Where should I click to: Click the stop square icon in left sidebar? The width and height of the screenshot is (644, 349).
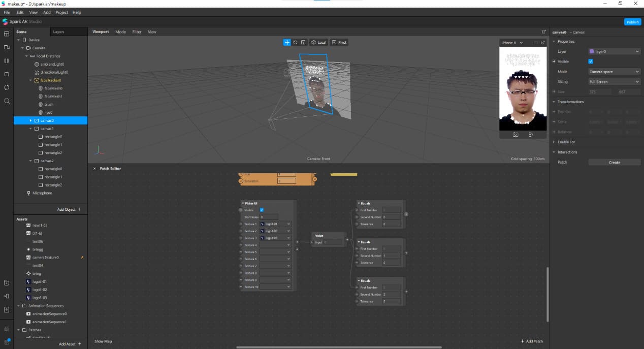7,74
